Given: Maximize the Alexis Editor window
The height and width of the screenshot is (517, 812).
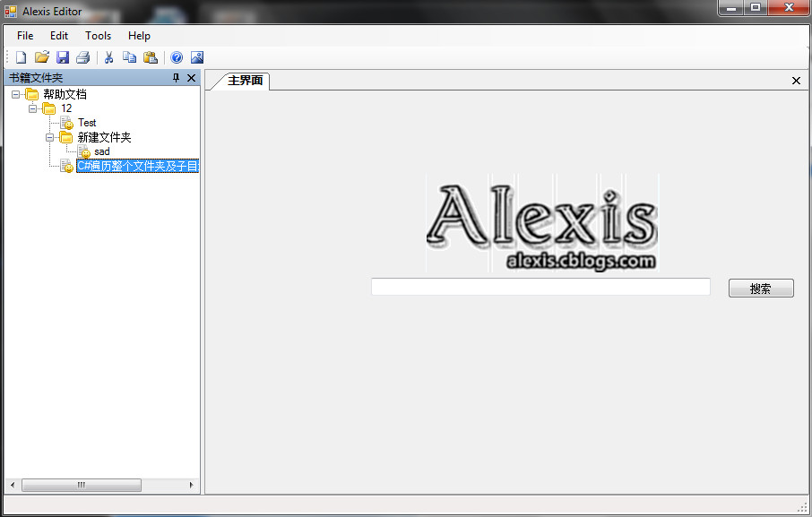Looking at the screenshot, I should 756,8.
